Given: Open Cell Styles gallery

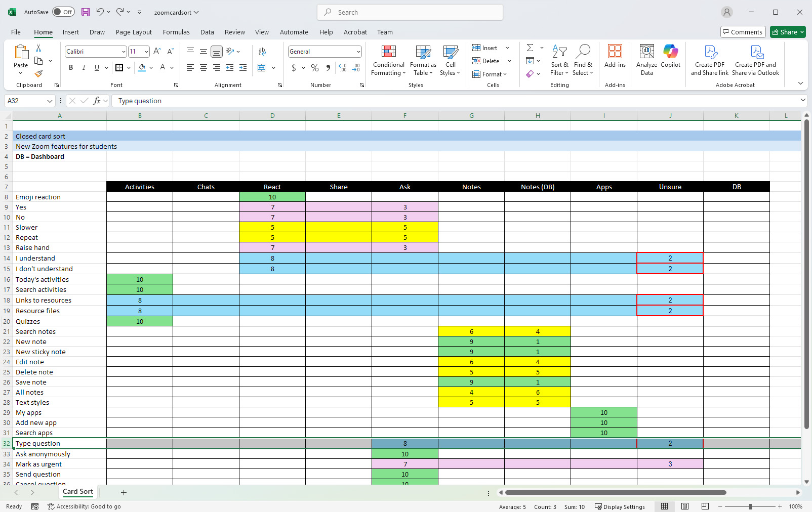Looking at the screenshot, I should tap(450, 60).
